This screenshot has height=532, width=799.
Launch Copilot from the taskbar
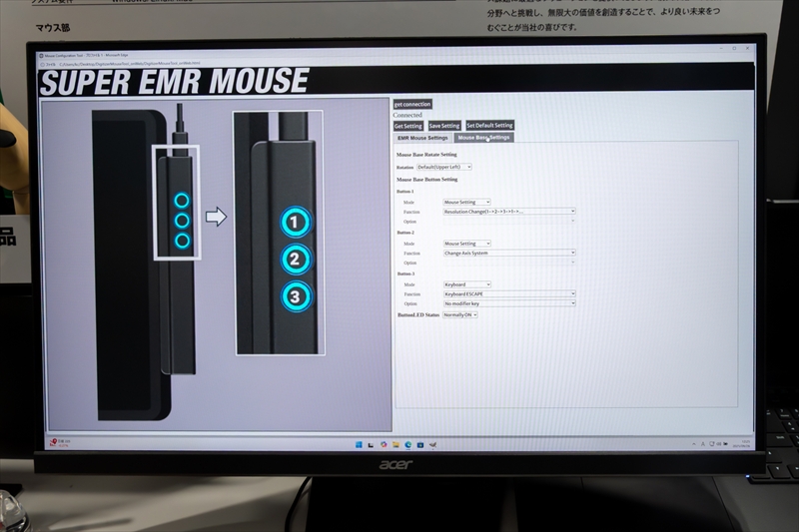click(384, 445)
